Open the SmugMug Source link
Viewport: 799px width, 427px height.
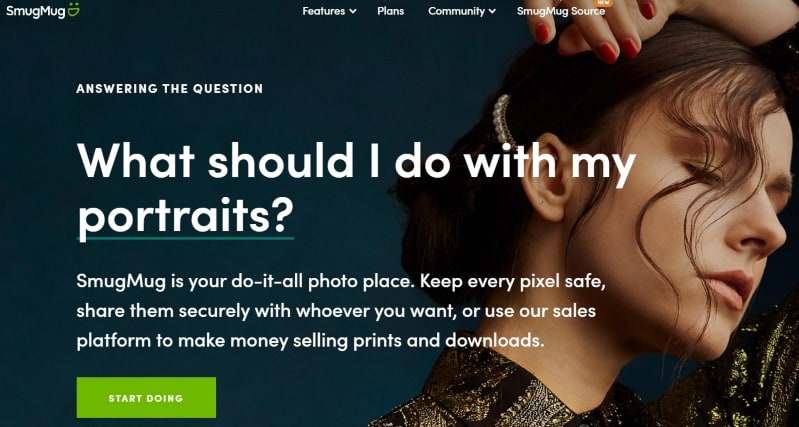(x=561, y=11)
